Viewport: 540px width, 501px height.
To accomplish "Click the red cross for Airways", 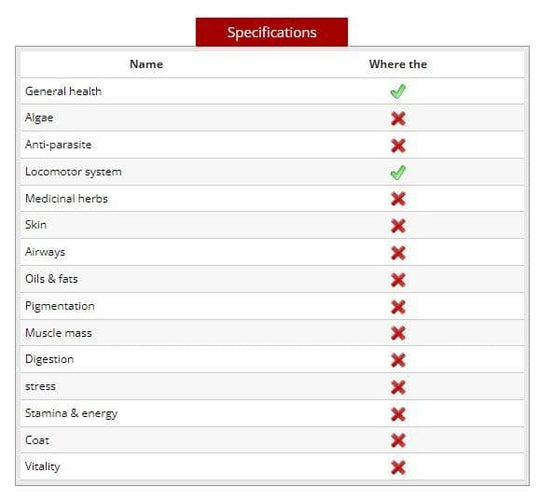I will point(398,253).
